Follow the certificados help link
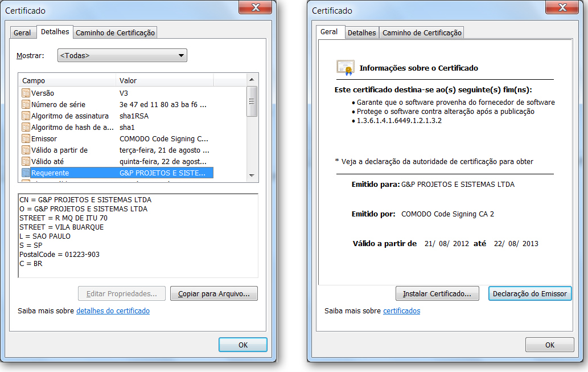 401,311
